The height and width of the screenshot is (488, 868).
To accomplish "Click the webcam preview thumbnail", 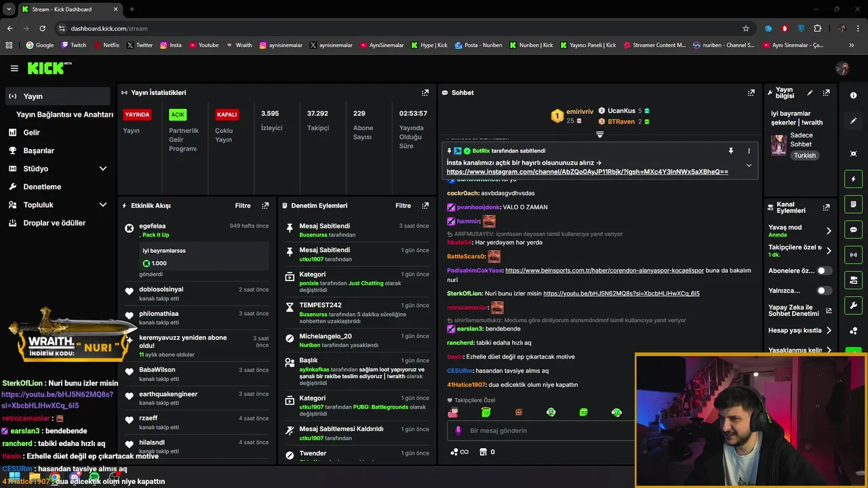I will tap(751, 420).
